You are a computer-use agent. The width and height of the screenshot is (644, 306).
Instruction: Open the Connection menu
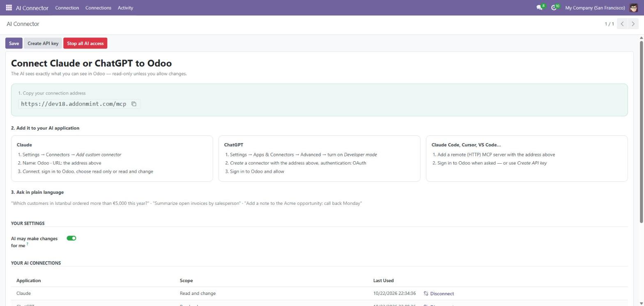[x=67, y=8]
